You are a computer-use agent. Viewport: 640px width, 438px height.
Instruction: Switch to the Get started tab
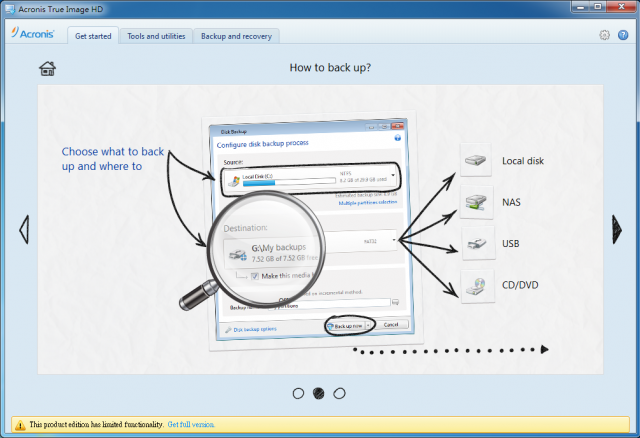tap(93, 36)
